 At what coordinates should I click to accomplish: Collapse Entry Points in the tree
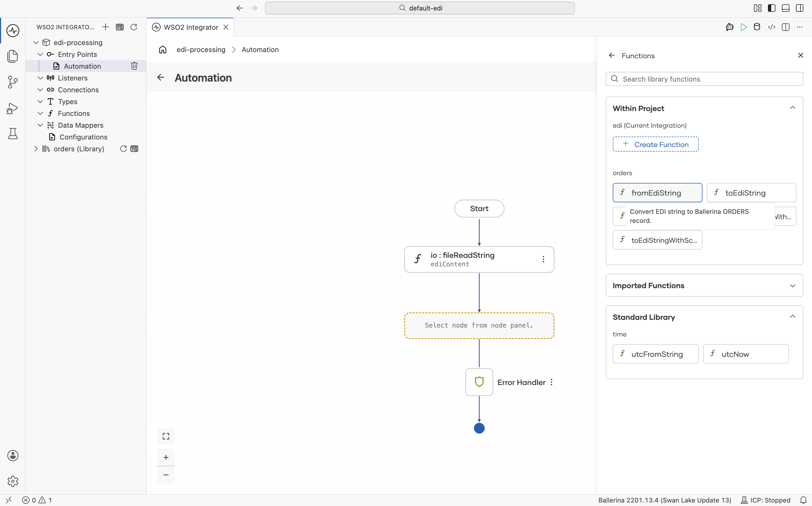click(x=40, y=54)
